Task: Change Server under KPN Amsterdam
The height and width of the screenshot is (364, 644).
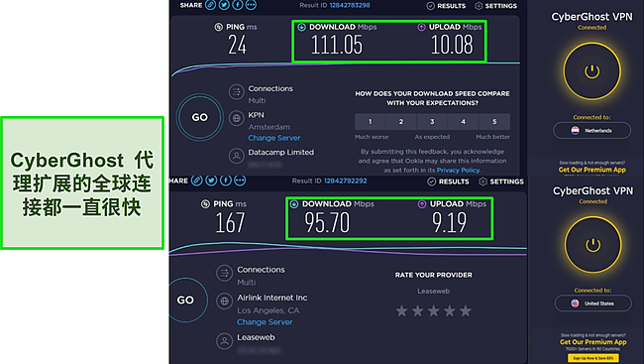Action: (x=273, y=138)
